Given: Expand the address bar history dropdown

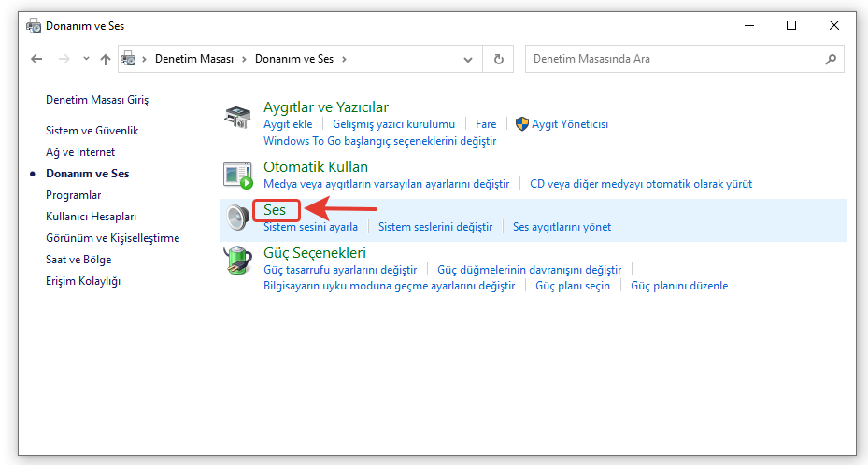Looking at the screenshot, I should (469, 59).
